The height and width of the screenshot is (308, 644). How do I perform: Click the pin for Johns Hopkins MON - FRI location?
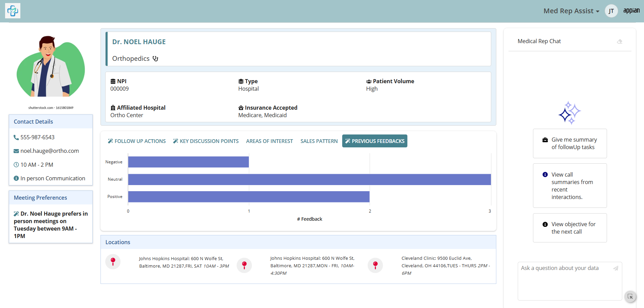244,265
